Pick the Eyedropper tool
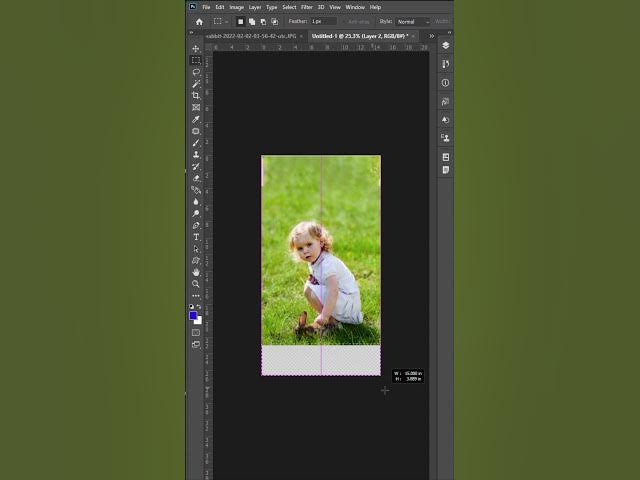 coord(196,119)
